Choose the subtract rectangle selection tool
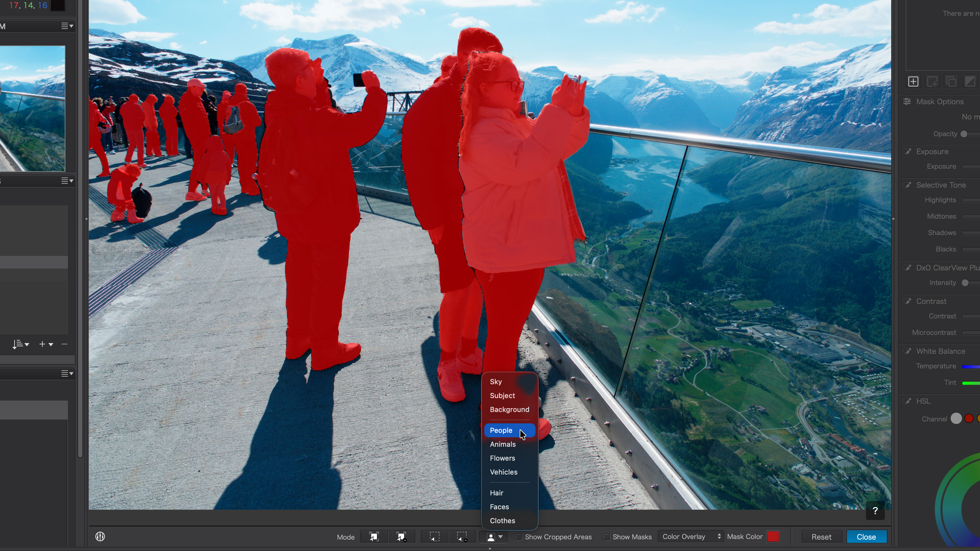Image resolution: width=980 pixels, height=551 pixels. 462,537
